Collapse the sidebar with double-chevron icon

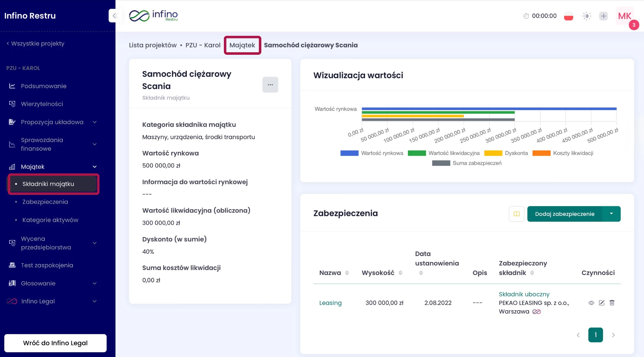115,16
